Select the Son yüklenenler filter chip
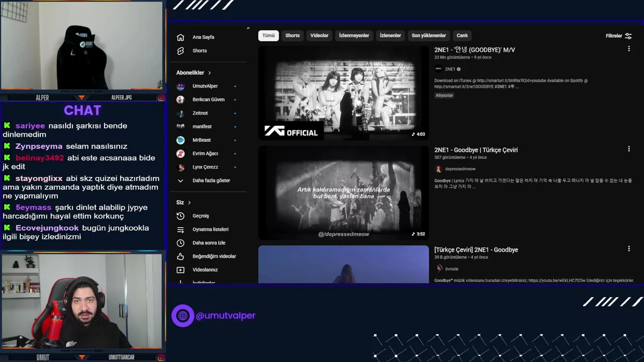This screenshot has width=644, height=362. coord(429,36)
